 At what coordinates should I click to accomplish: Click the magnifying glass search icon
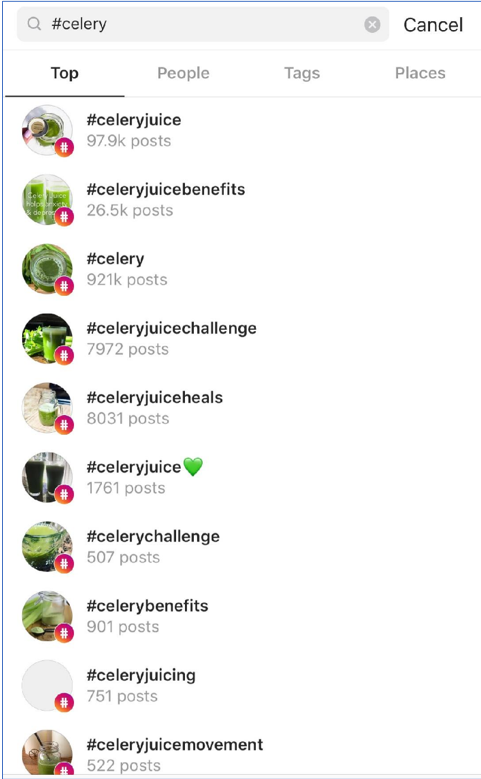tap(34, 24)
